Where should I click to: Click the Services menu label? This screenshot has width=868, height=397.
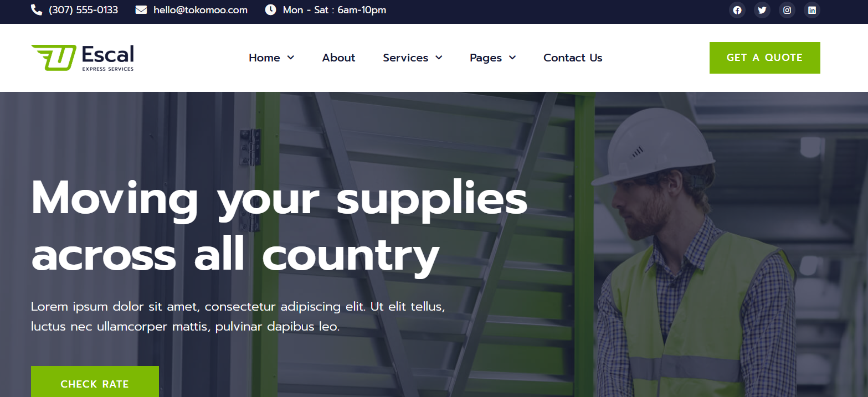tap(405, 58)
